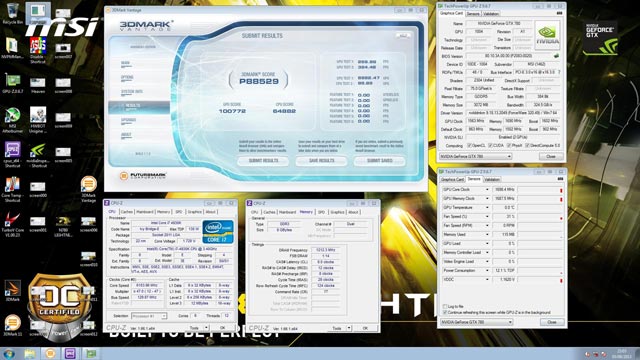640x360 pixels.
Task: Toggle the PhysX checkbox in GPU-Z
Action: 509,145
